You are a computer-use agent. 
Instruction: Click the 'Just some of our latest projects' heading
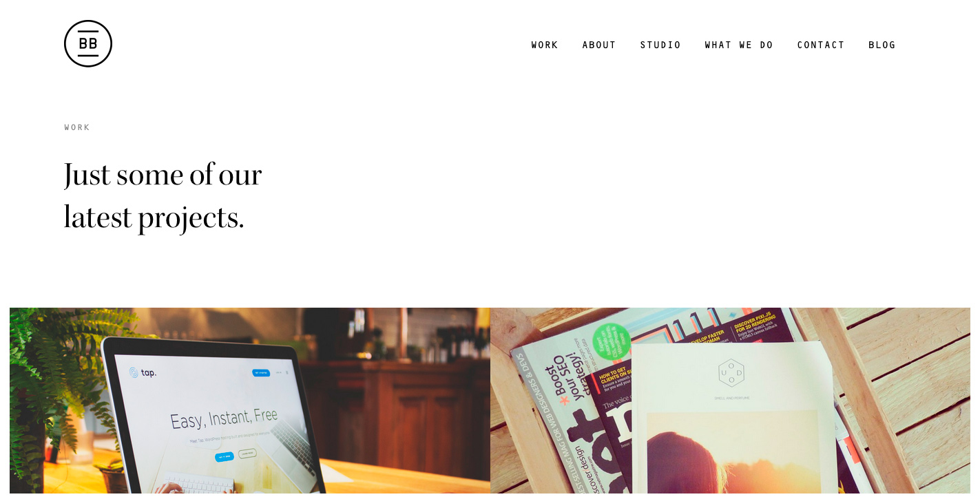point(163,196)
